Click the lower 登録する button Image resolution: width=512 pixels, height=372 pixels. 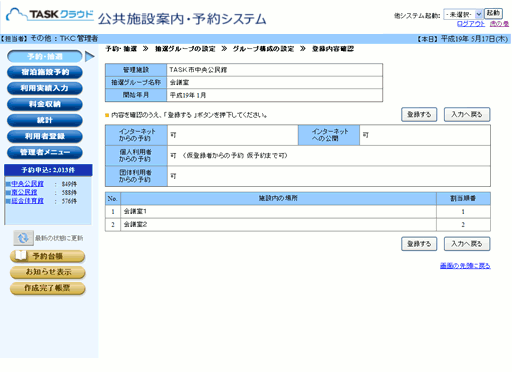pyautogui.click(x=419, y=244)
